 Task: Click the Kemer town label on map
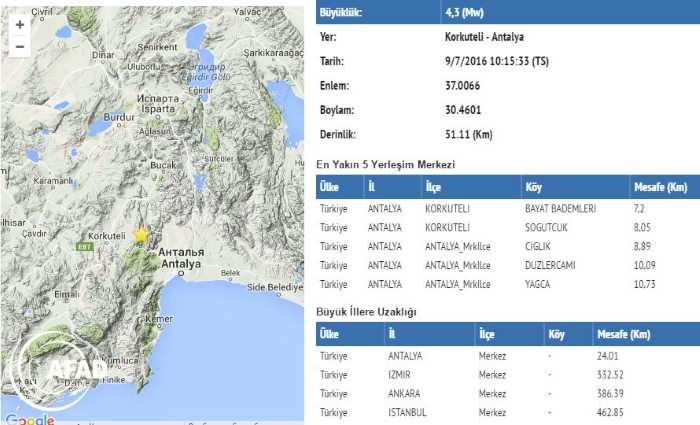click(x=159, y=318)
